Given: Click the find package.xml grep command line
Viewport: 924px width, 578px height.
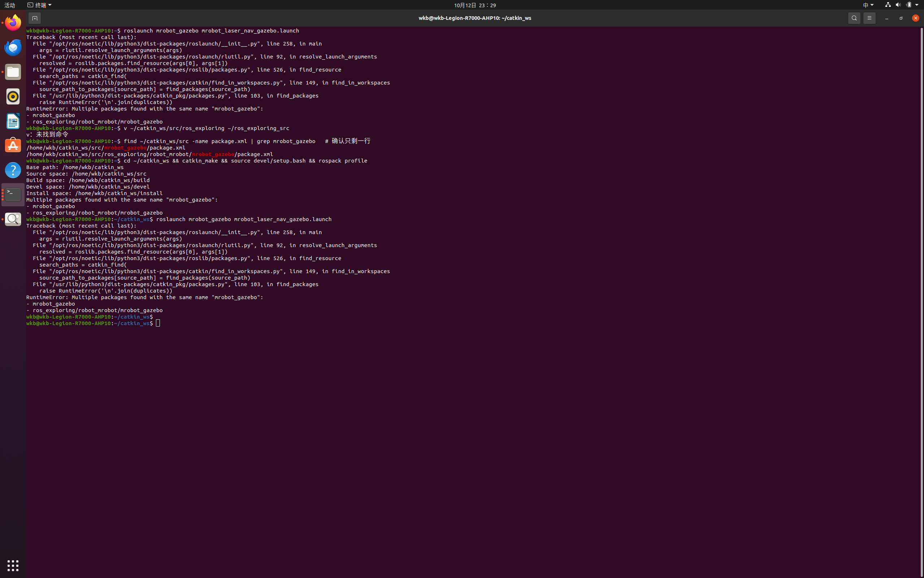Looking at the screenshot, I should coord(198,141).
